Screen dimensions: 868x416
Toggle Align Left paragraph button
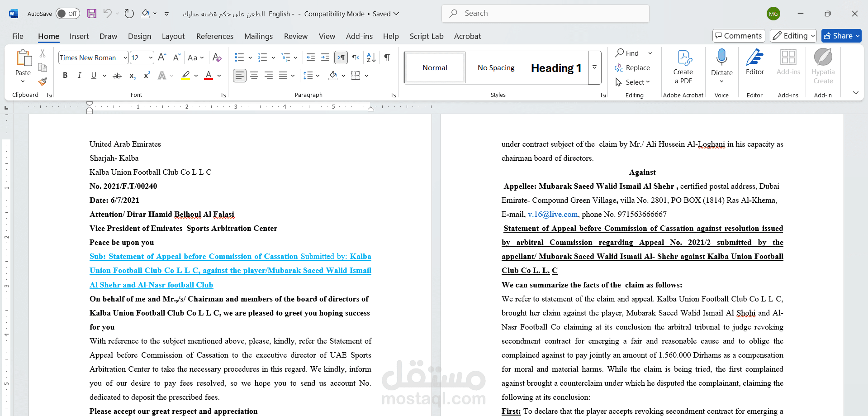(x=240, y=76)
